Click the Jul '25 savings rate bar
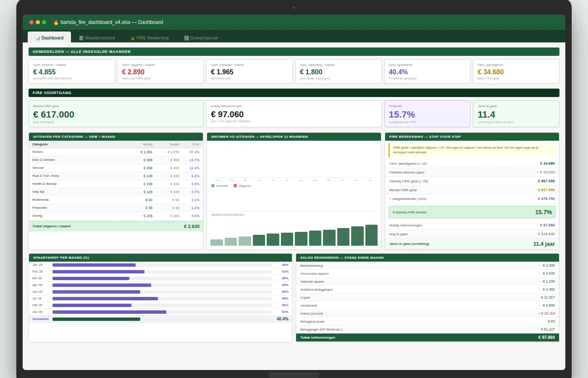Screen dimensions: 588x378 point(105,299)
